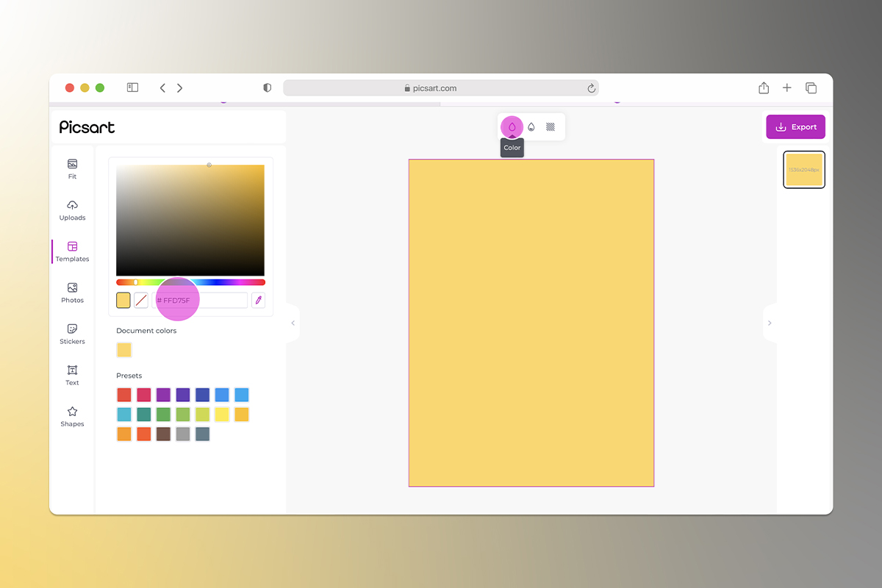This screenshot has height=588, width=882.
Task: Click the rainbow hue slider
Action: point(190,282)
